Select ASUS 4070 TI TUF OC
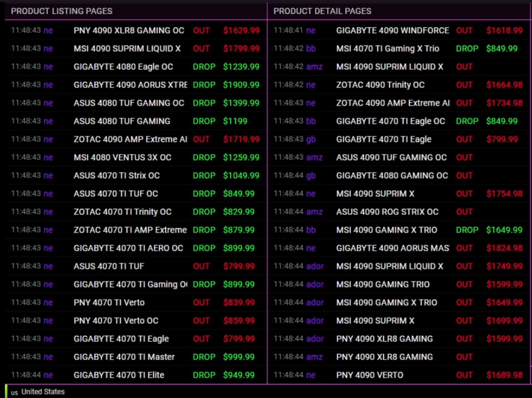The image size is (532, 398). [116, 194]
